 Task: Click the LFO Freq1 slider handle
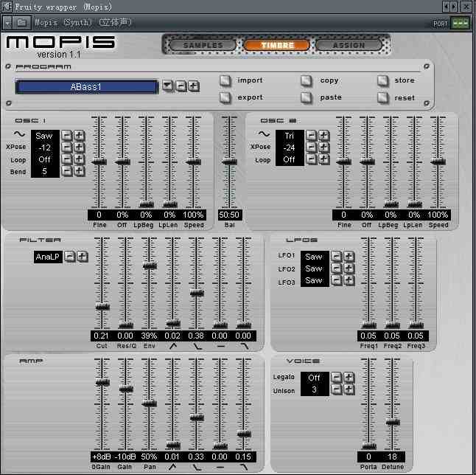(x=369, y=325)
